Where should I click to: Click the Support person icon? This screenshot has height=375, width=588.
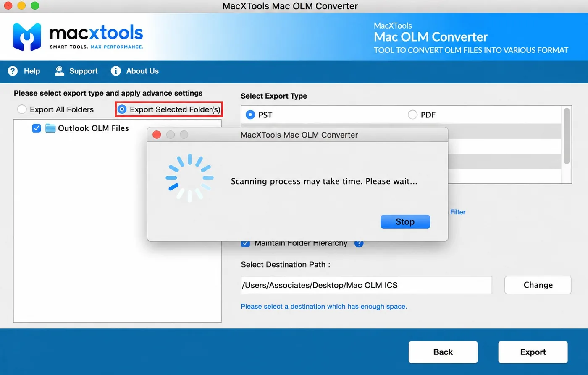point(60,71)
